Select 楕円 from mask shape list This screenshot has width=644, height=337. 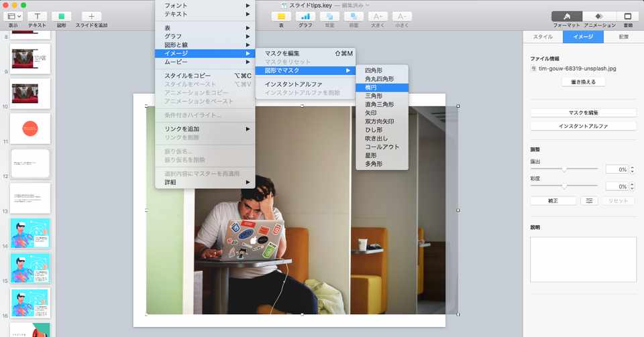pyautogui.click(x=382, y=87)
